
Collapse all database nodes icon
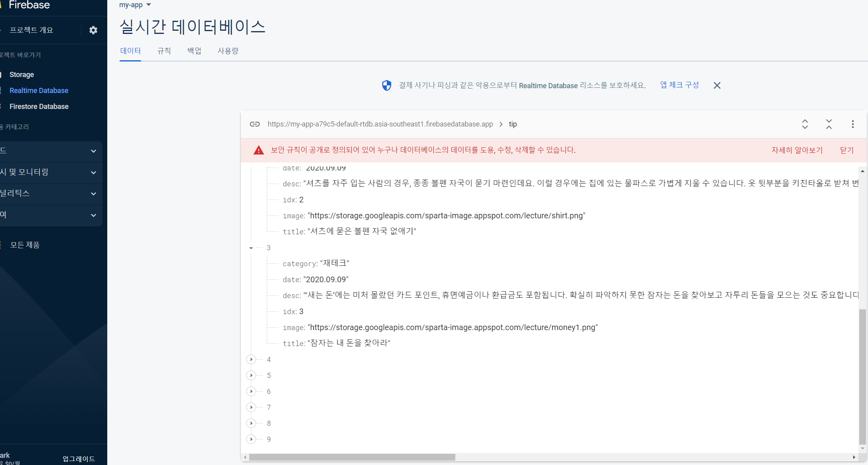click(829, 124)
